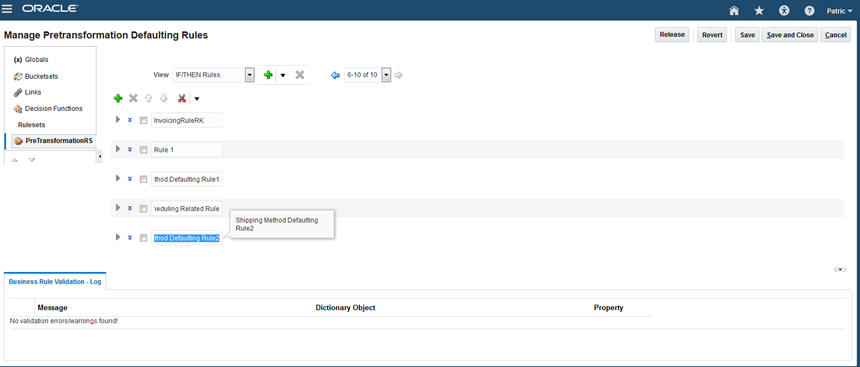The height and width of the screenshot is (367, 860).
Task: Click next rules page arrow
Action: [x=398, y=75]
